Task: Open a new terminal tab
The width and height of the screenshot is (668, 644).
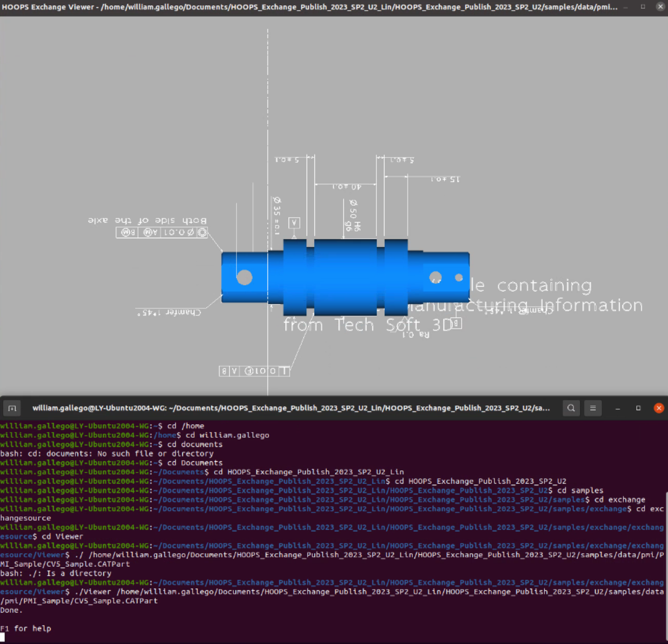Action: click(12, 408)
